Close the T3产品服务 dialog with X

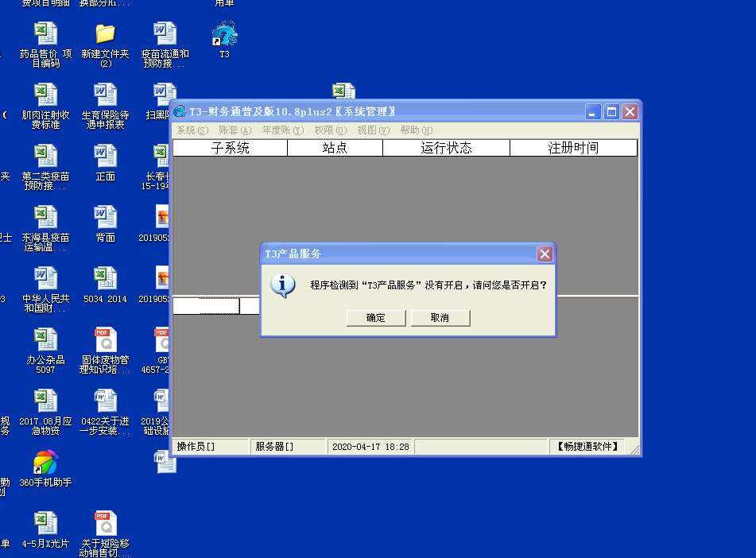click(545, 254)
